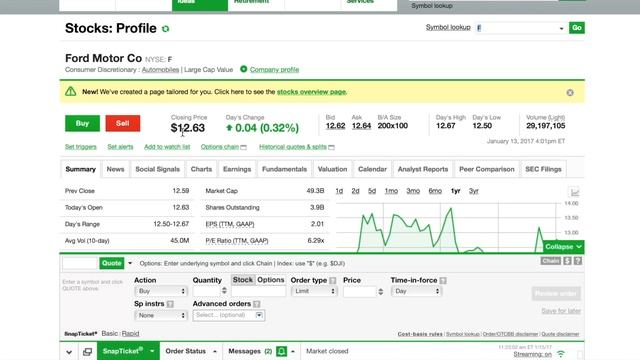Click the warning triangle icon in the notice
This screenshot has width=640, height=360.
(71, 91)
